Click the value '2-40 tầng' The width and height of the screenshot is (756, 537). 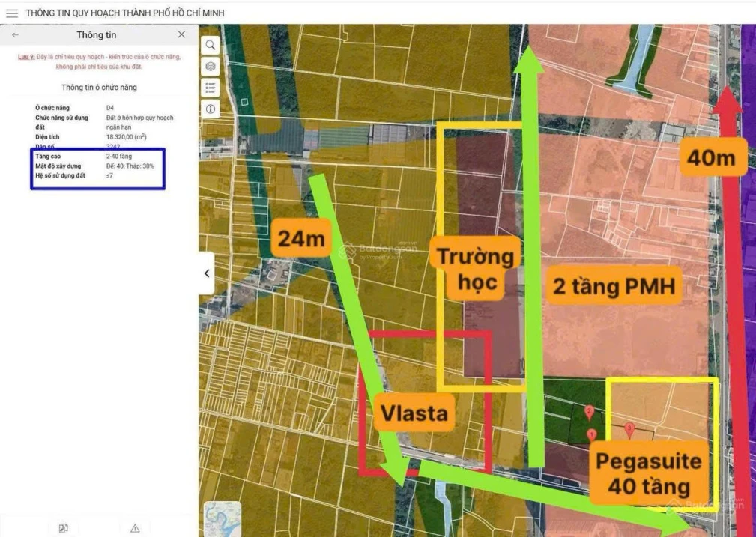point(119,157)
